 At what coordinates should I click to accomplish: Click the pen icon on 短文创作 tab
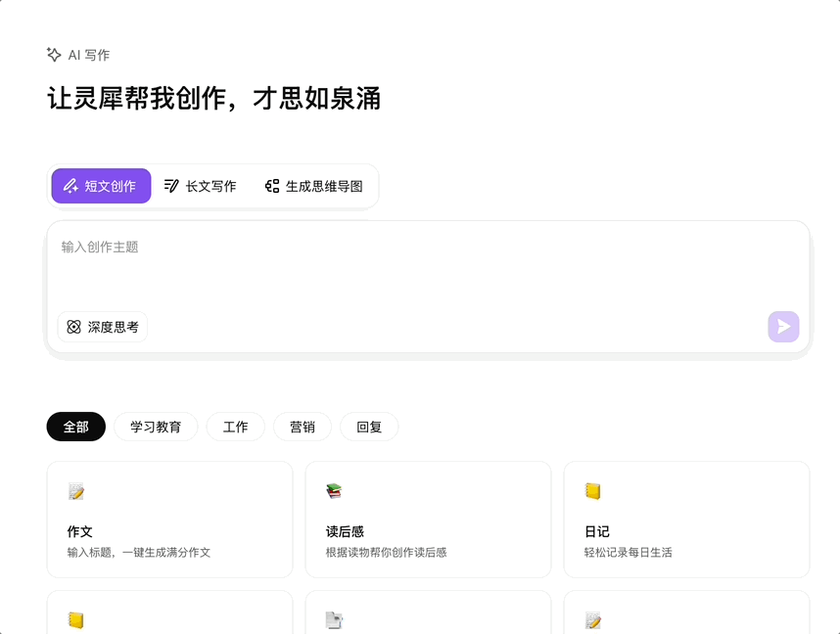click(70, 186)
